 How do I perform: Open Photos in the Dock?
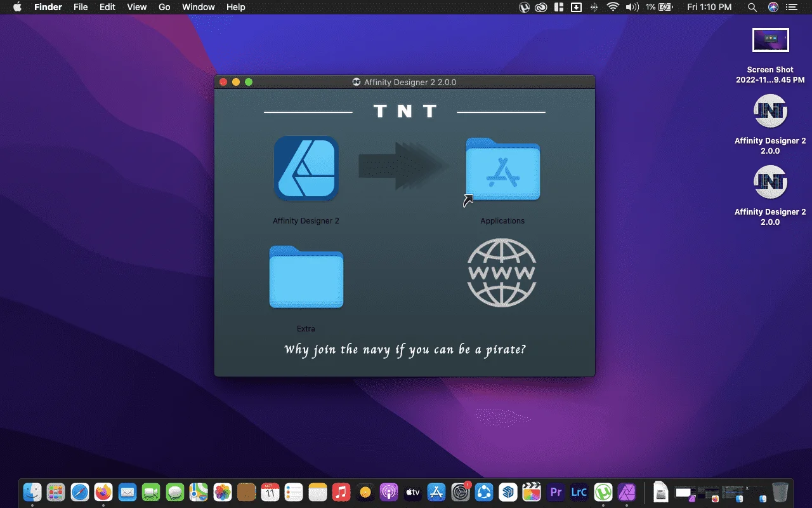tap(223, 491)
